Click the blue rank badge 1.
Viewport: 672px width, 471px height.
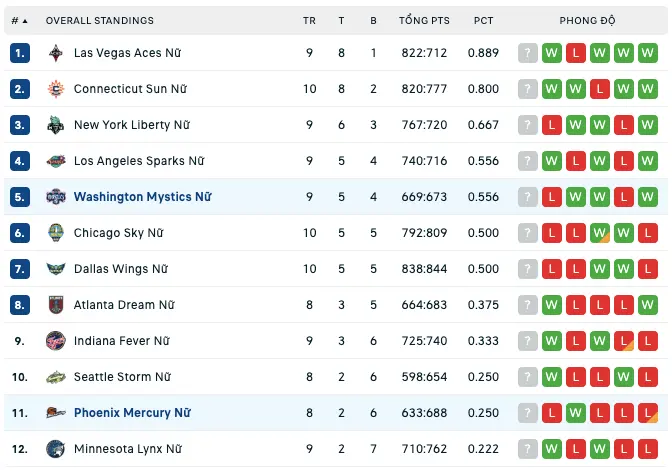20,53
